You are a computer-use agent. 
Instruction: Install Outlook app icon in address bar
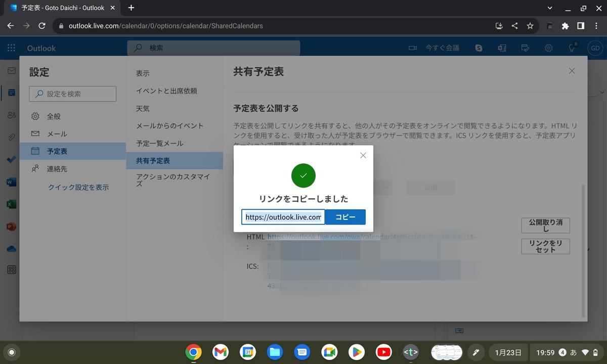(499, 26)
